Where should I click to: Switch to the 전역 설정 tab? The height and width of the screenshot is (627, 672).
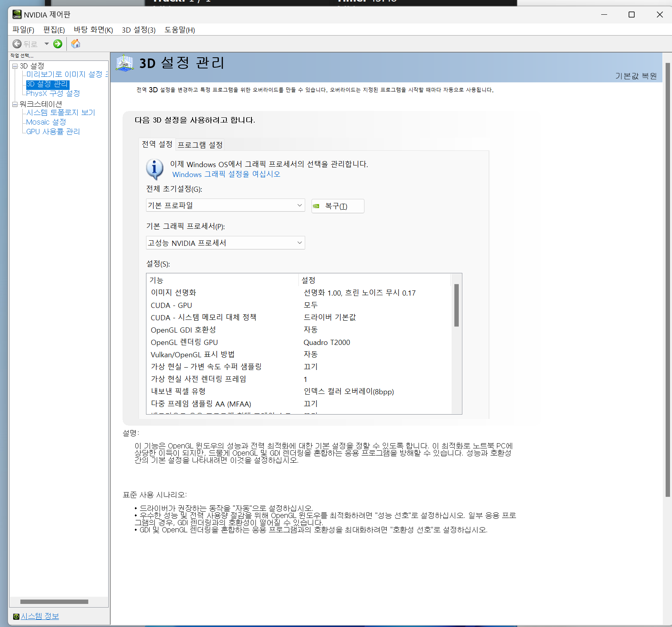(157, 144)
